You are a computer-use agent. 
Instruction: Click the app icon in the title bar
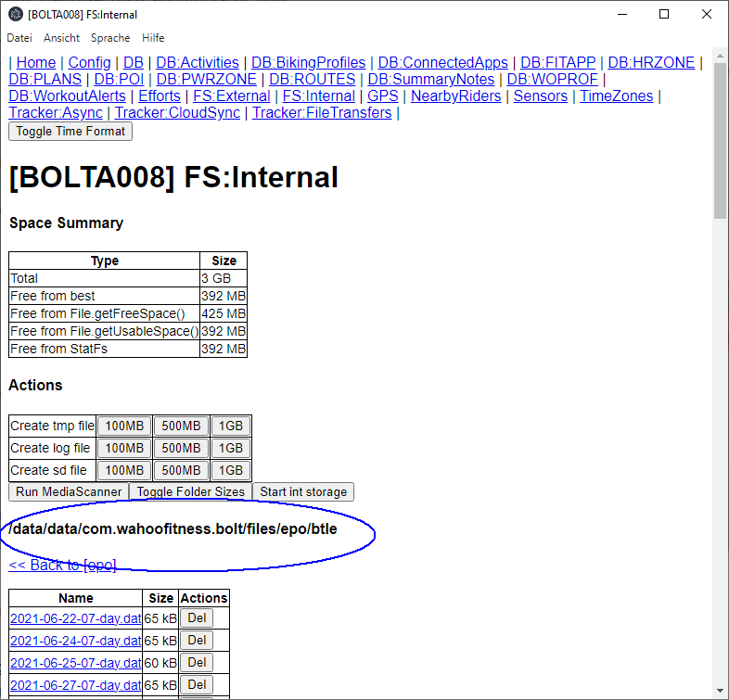16,15
